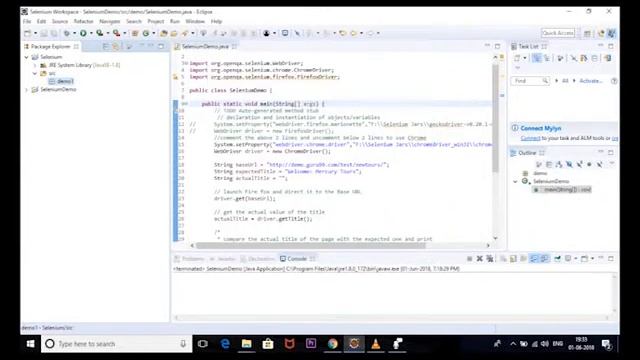
Task: Switch to the Problems tab
Action: (189, 259)
